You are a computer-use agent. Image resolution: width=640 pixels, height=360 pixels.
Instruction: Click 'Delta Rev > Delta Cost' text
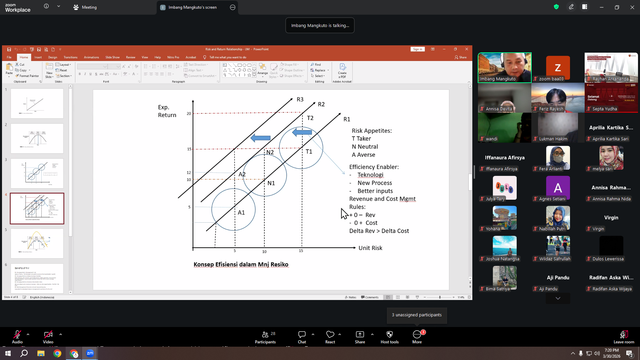[379, 231]
